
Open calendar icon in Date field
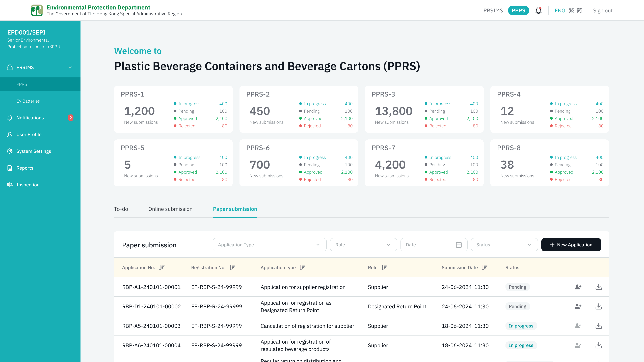(459, 245)
